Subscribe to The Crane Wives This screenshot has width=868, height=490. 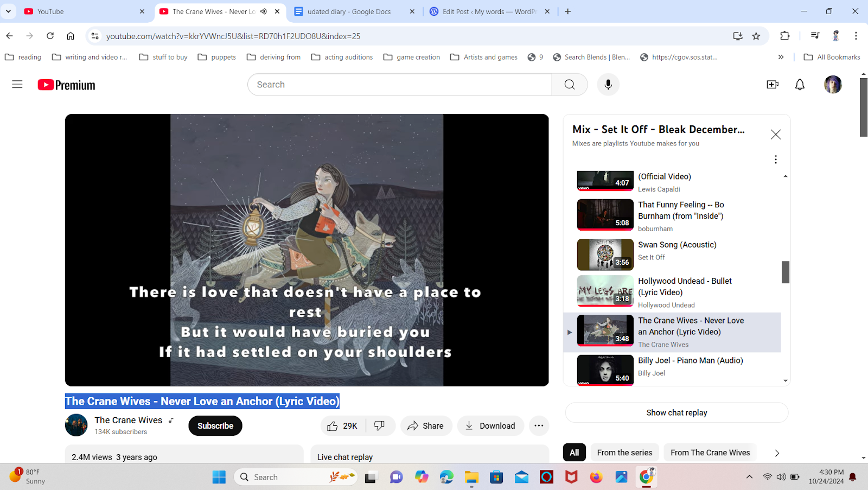coord(215,426)
